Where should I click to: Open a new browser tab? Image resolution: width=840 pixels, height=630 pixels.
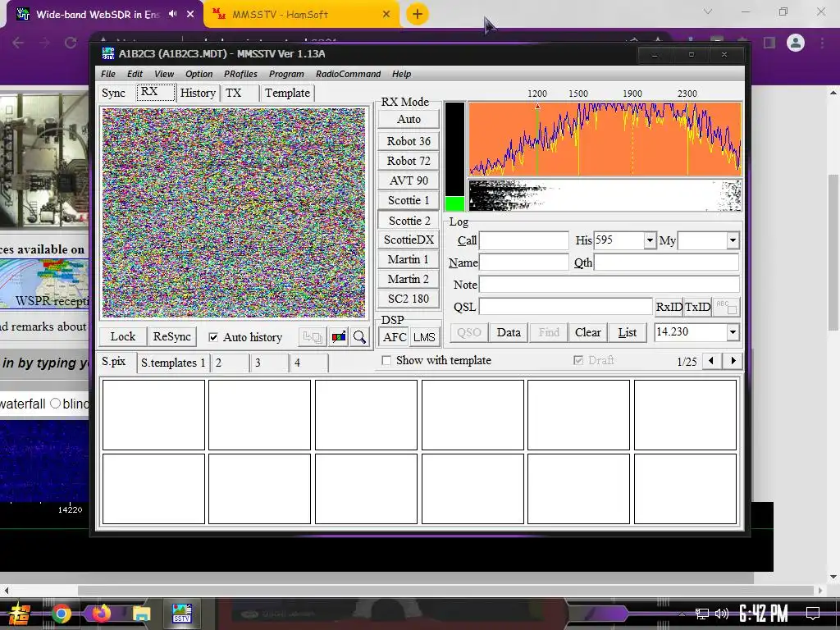point(418,14)
